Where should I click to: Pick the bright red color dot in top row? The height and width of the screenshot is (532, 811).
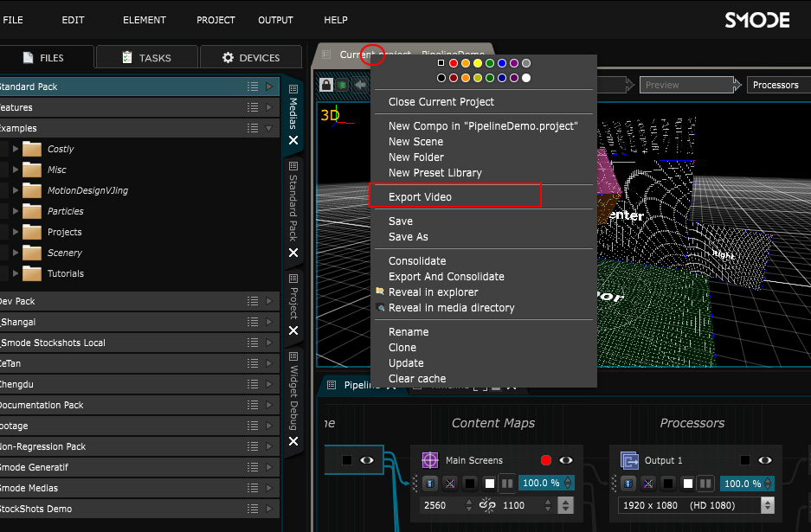click(454, 63)
